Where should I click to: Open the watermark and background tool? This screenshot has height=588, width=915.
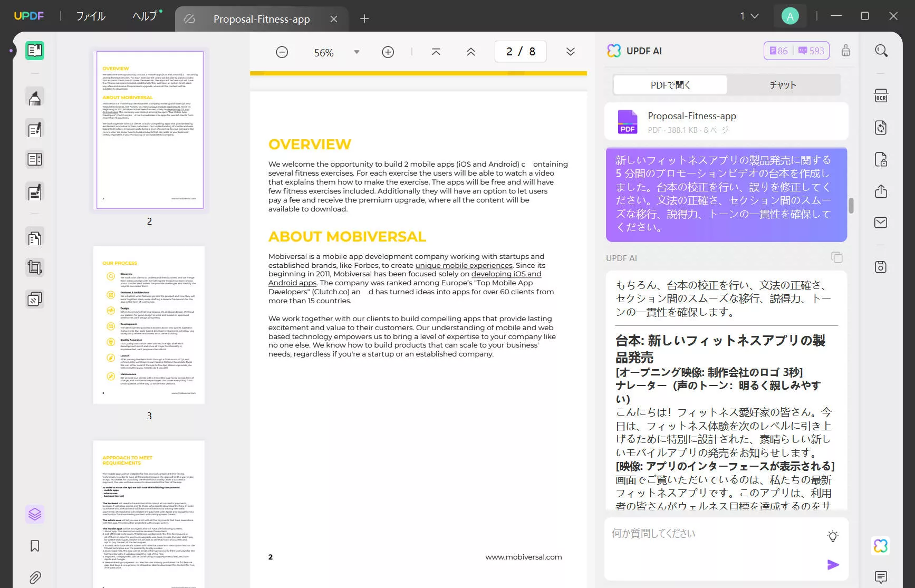coord(35,300)
